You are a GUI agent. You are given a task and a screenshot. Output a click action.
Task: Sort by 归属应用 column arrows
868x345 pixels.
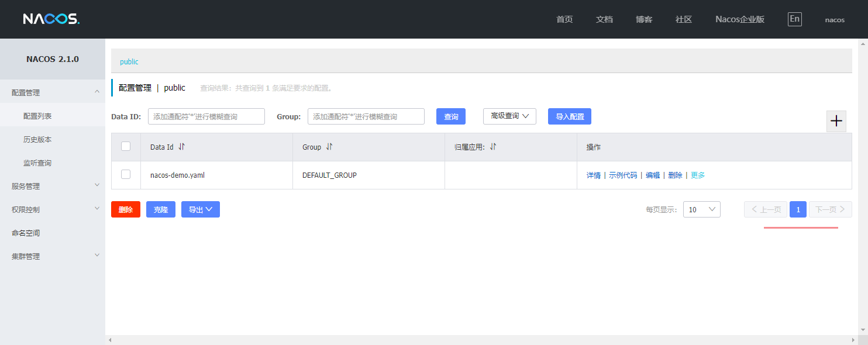[x=493, y=147]
